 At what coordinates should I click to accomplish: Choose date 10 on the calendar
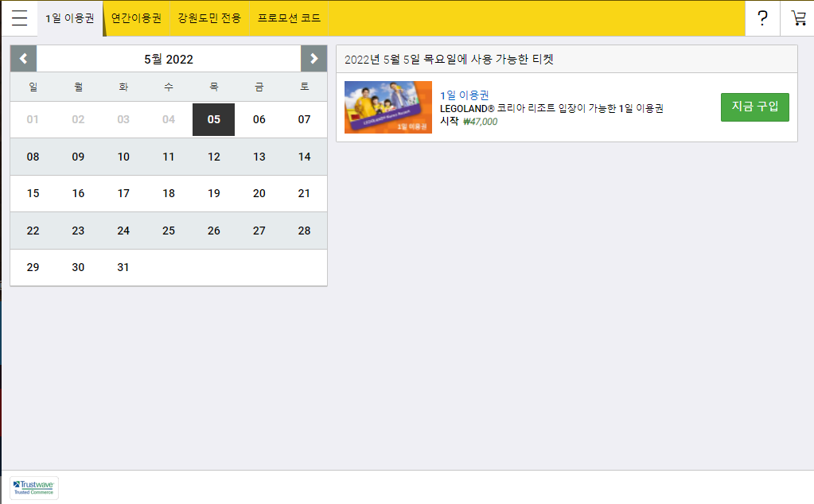pyautogui.click(x=123, y=157)
